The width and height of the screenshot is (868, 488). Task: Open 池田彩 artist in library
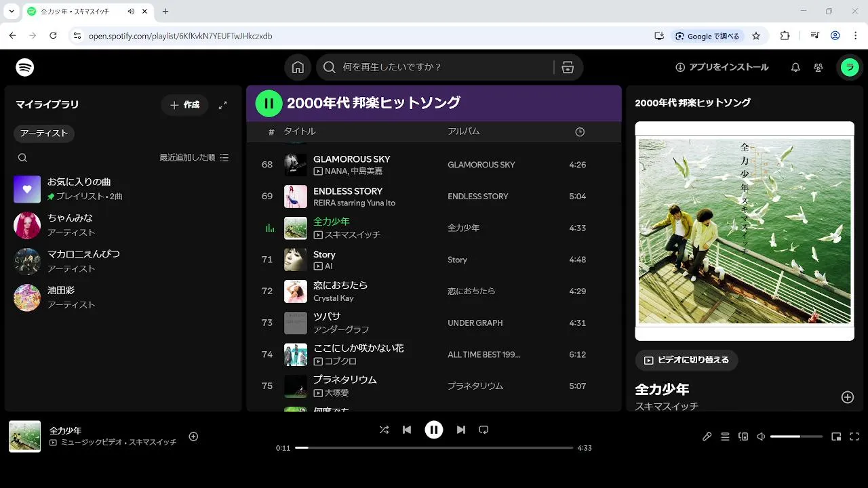pos(123,298)
